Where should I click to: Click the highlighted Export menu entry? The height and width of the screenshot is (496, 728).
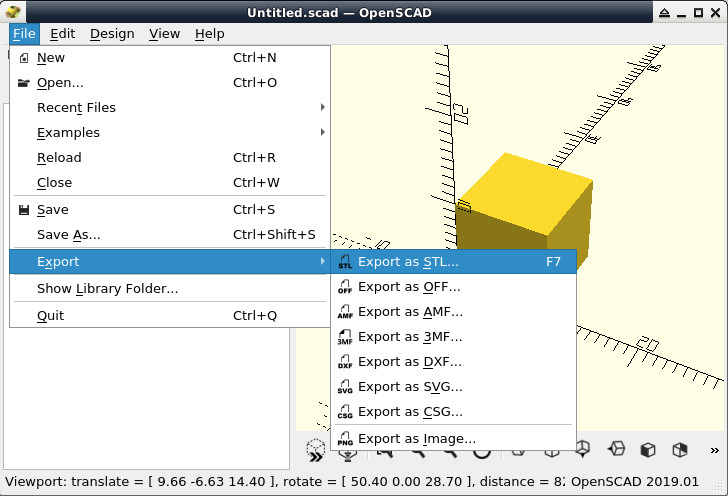[169, 261]
